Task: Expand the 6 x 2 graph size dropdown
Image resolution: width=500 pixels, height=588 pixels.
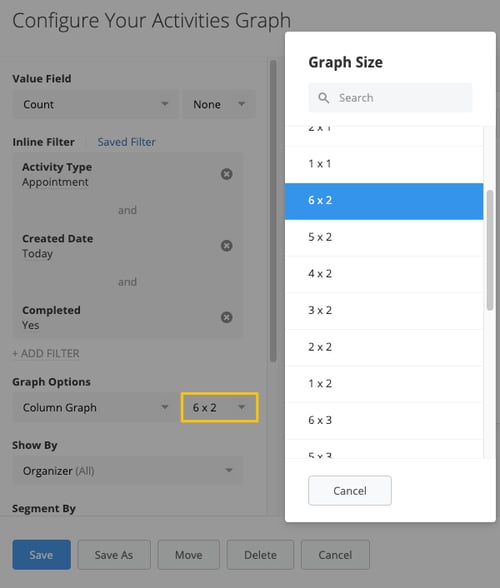Action: point(220,407)
